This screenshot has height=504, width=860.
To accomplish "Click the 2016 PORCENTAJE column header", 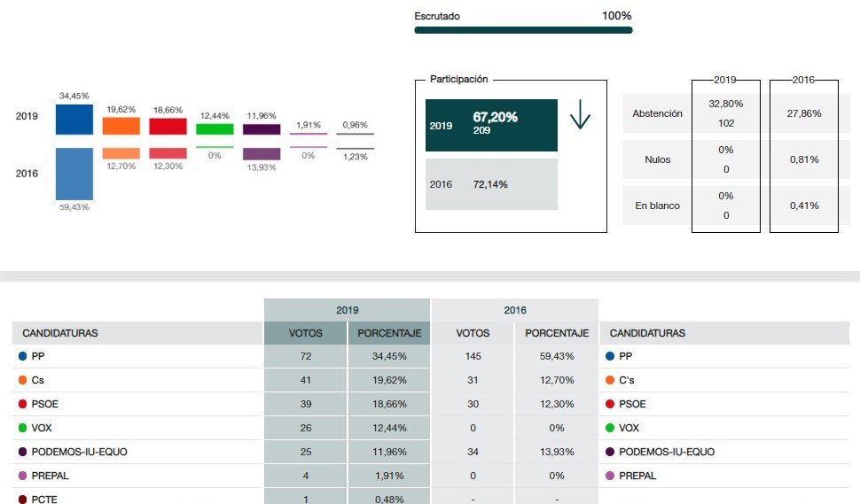I will [x=557, y=333].
